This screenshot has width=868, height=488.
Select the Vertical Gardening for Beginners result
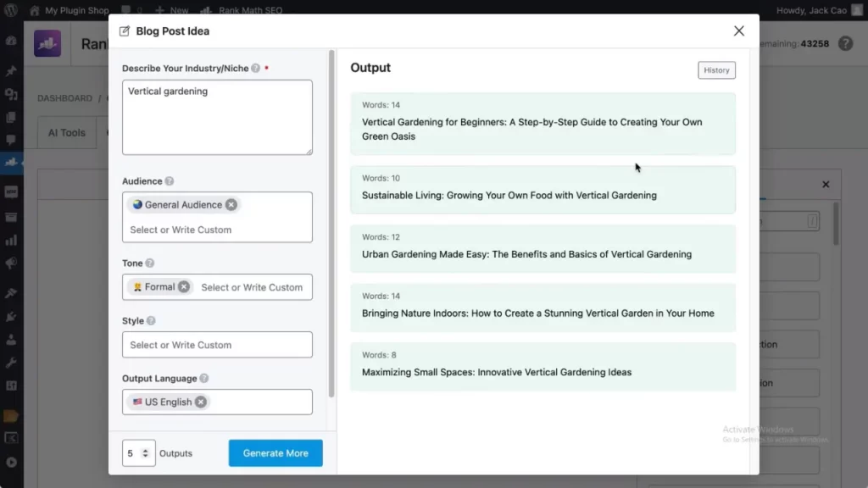[x=542, y=124]
